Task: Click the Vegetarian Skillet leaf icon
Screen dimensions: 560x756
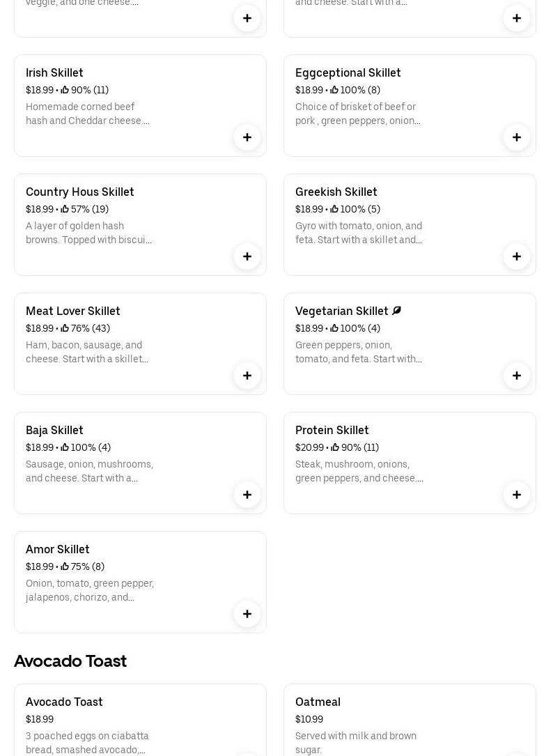Action: coord(396,311)
